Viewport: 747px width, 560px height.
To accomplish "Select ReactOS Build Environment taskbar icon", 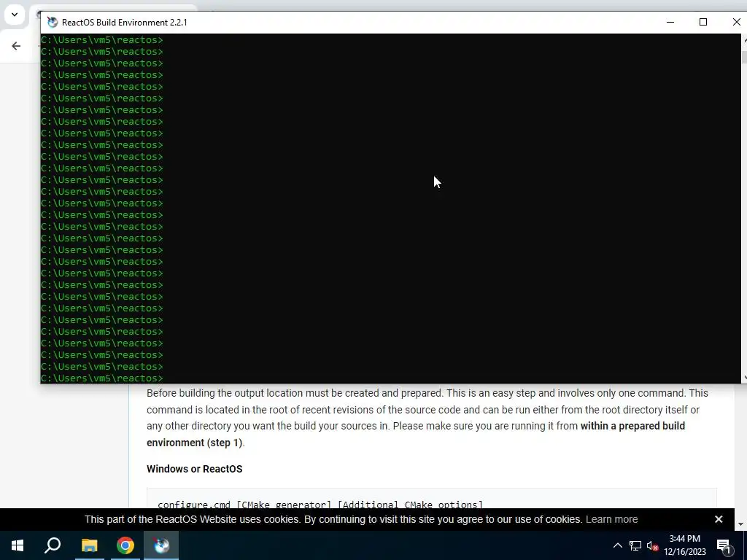I will [161, 545].
